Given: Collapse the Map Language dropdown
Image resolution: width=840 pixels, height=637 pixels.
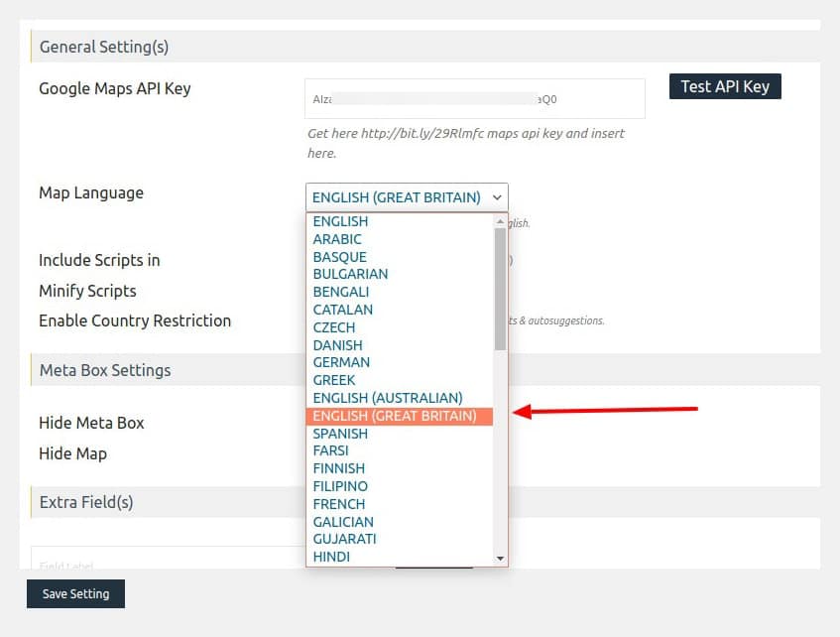Looking at the screenshot, I should click(407, 197).
